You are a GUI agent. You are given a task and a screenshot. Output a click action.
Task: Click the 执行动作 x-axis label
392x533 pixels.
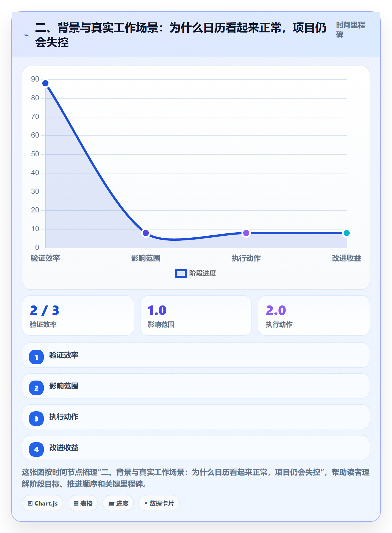click(246, 258)
